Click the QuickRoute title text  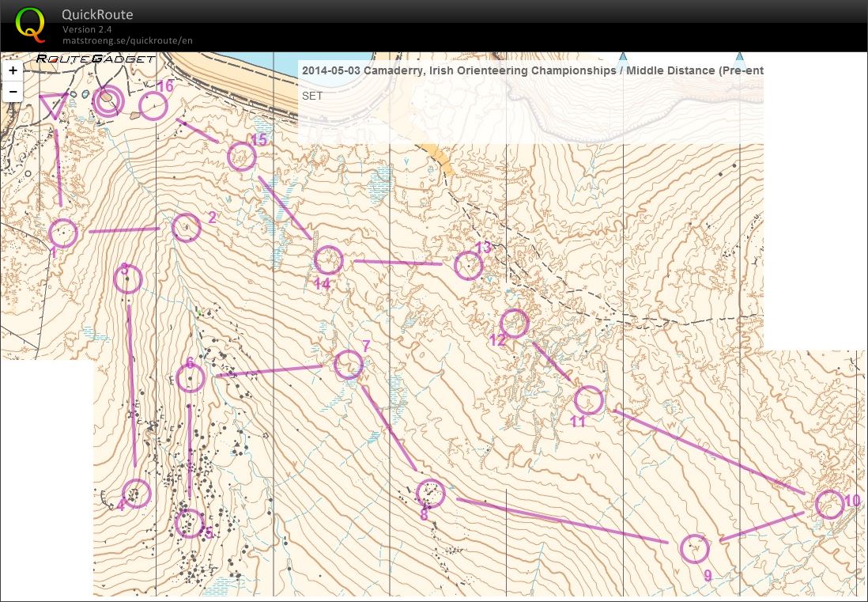click(97, 14)
